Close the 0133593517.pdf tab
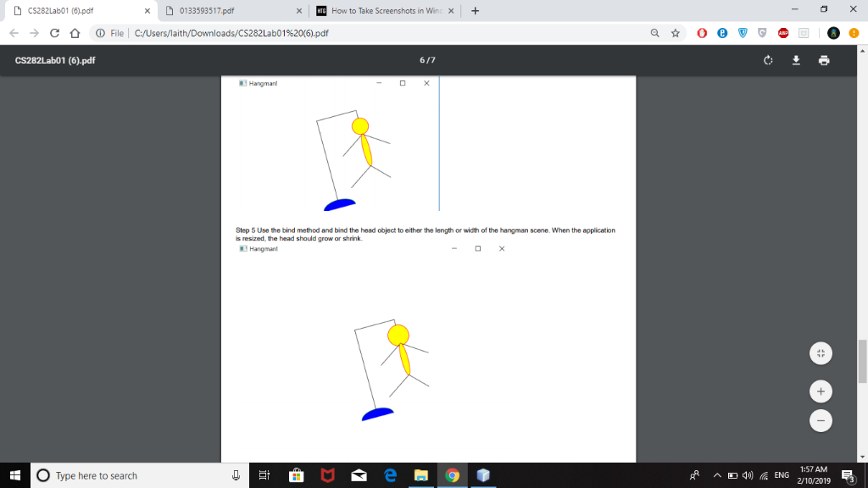This screenshot has width=868, height=488. point(299,11)
